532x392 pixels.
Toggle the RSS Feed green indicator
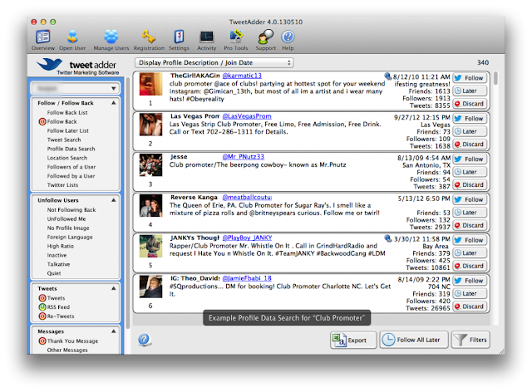click(x=42, y=307)
